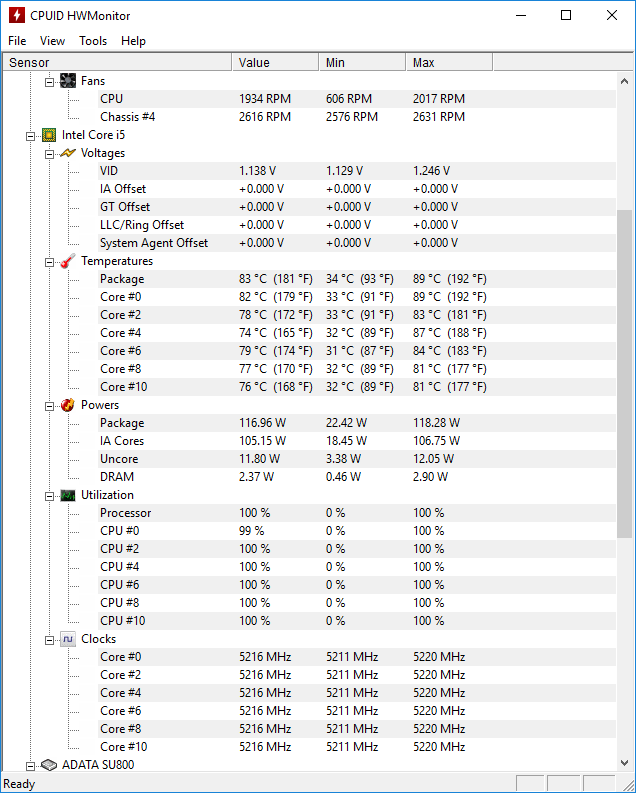Click the 1934 RPM CPU fan value
636x793 pixels.
tap(265, 99)
